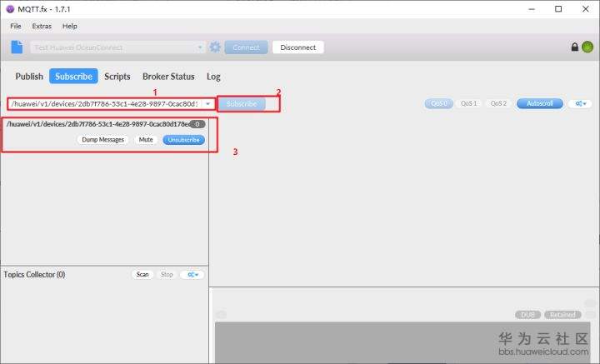Expand the topic combo box dropdown arrow
Screen dimensions: 600x364
pos(207,103)
